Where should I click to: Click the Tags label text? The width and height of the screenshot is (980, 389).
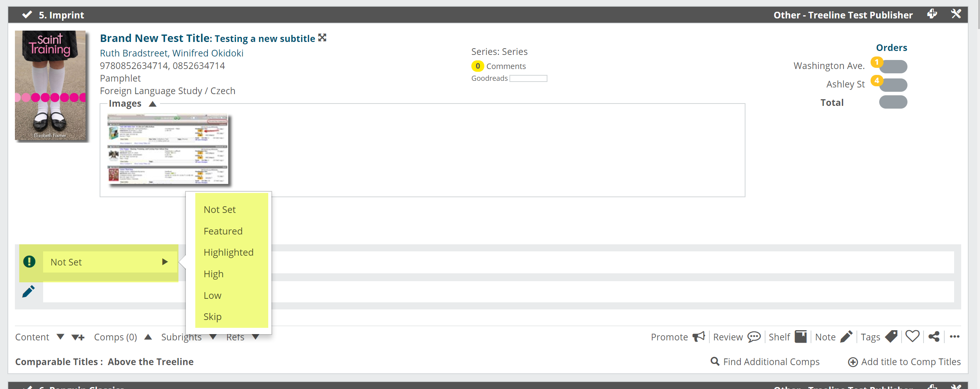coord(871,337)
